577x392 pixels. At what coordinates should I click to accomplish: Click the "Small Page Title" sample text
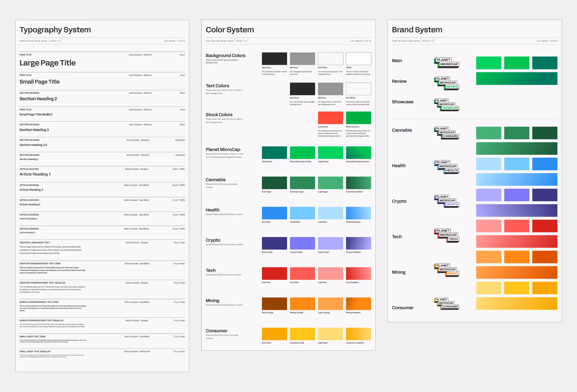coord(40,82)
